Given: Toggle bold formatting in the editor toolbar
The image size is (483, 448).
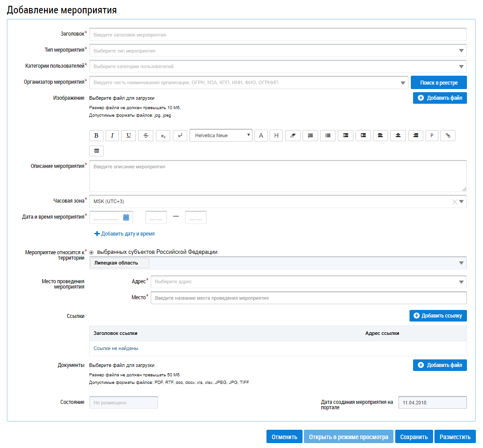Looking at the screenshot, I should 96,136.
